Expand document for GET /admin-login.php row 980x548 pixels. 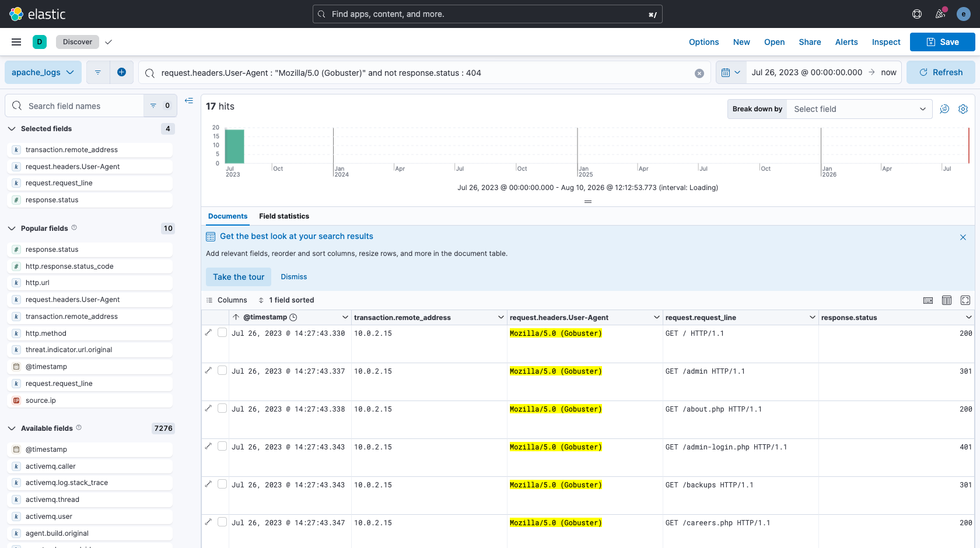tap(208, 446)
